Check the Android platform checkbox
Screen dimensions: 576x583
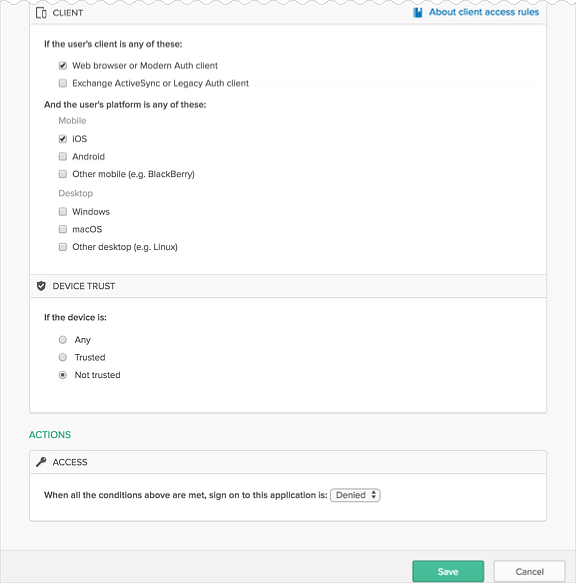coord(62,157)
